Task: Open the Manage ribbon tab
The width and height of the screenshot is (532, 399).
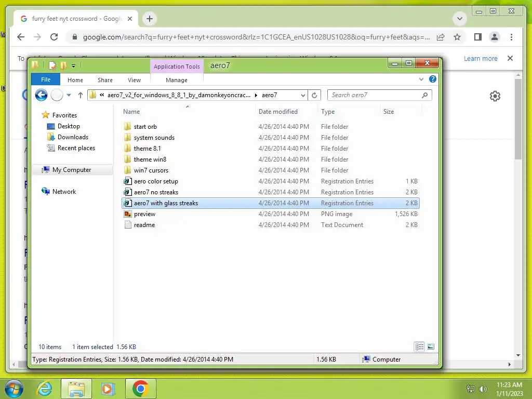Action: click(x=177, y=80)
